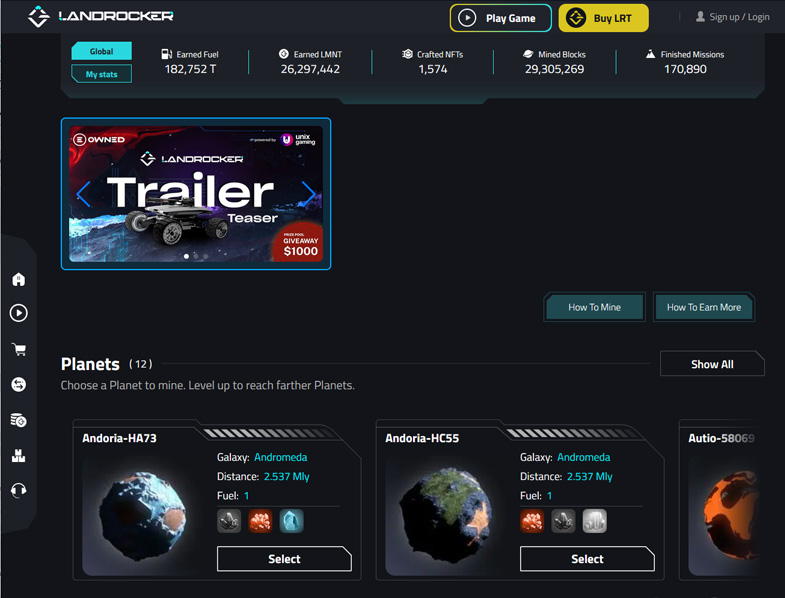
Task: Click the red crystal resource on Andoria-HA73
Action: (260, 521)
